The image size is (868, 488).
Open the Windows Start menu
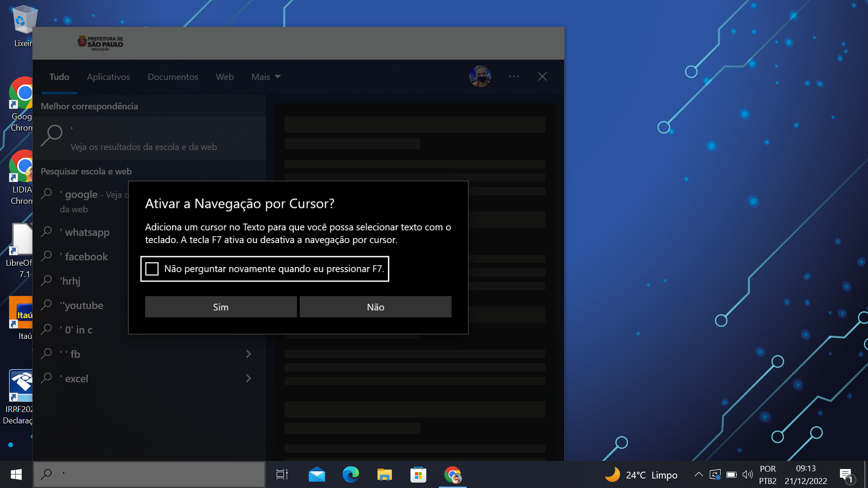(x=16, y=474)
